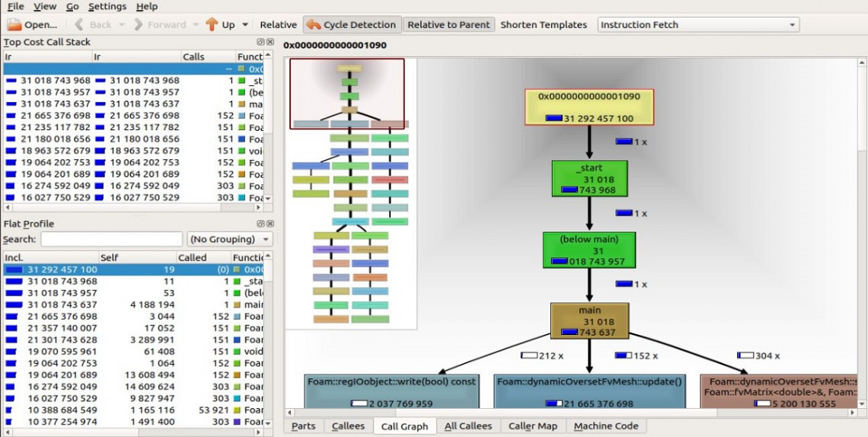Image resolution: width=868 pixels, height=437 pixels.
Task: Click the tan color swatch for main in Flat Profile
Action: [x=238, y=305]
